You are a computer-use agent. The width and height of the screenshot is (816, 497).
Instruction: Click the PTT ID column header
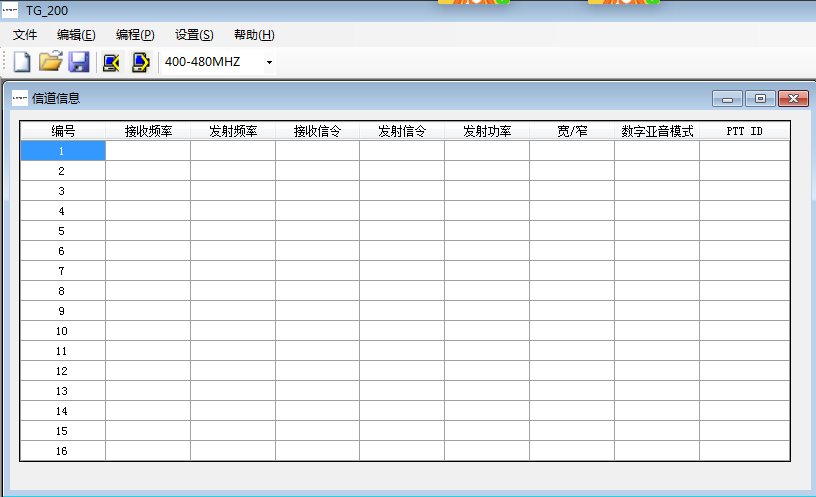[744, 131]
